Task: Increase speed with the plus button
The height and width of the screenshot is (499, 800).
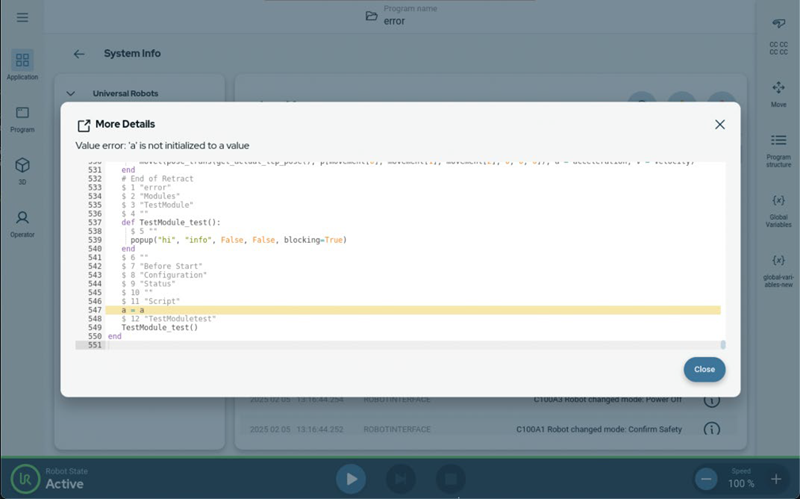Action: pyautogui.click(x=776, y=479)
